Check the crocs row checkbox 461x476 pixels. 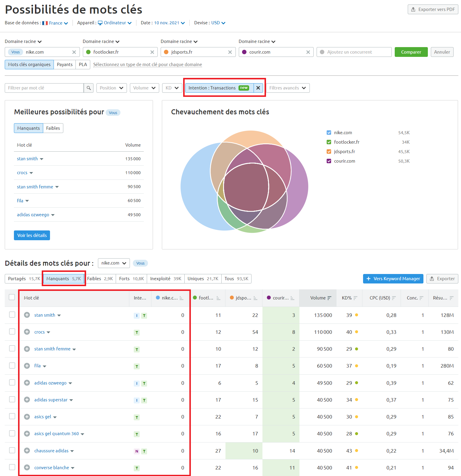coord(12,331)
